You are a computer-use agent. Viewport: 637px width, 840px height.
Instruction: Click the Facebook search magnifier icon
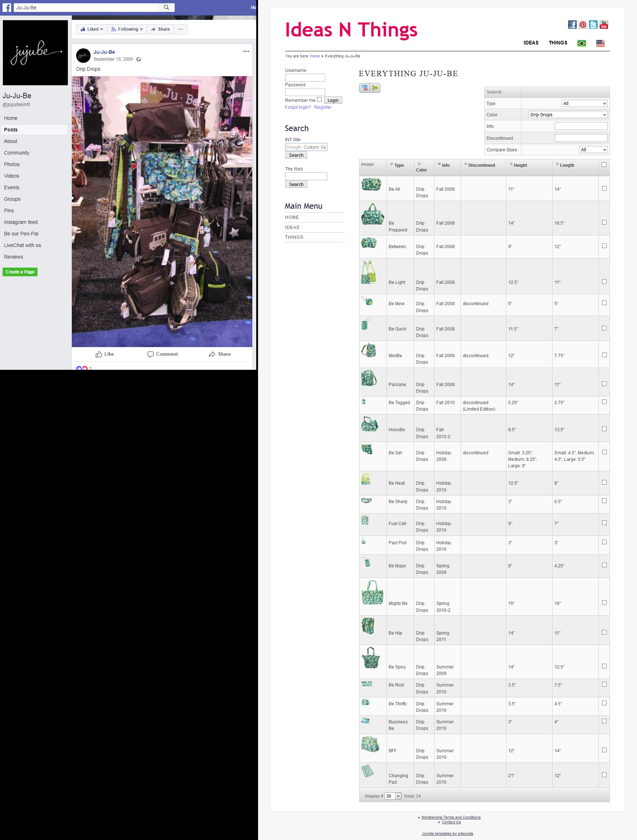(166, 7)
